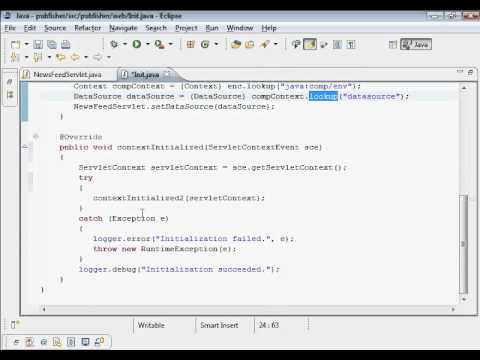Click the Open Perspective icon

click(393, 44)
